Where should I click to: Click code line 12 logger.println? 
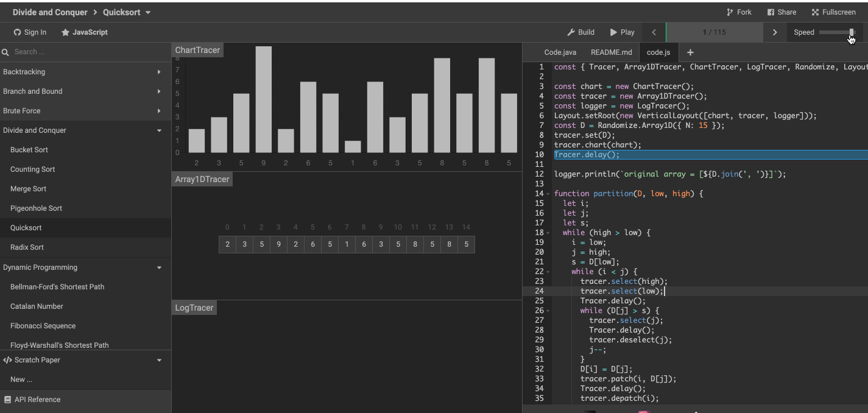click(670, 174)
